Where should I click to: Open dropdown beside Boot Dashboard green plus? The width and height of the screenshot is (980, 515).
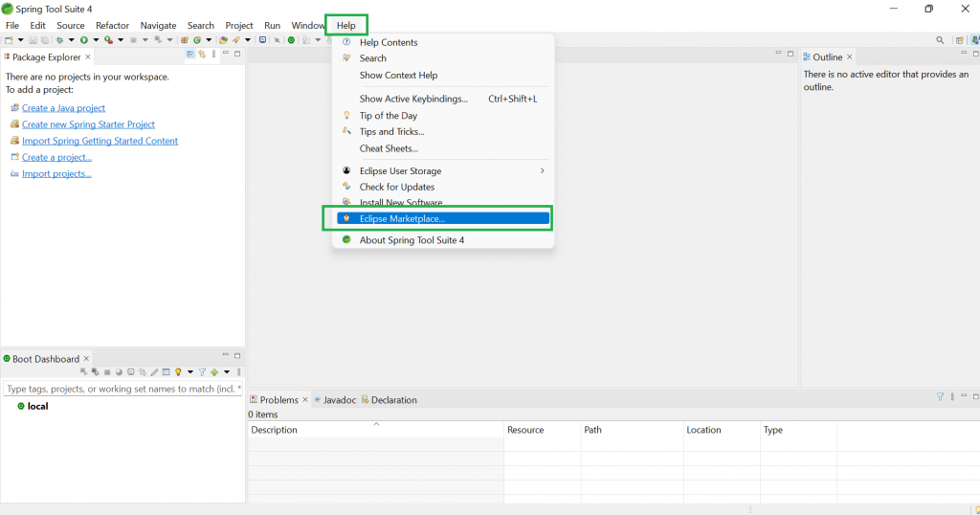[x=227, y=371]
